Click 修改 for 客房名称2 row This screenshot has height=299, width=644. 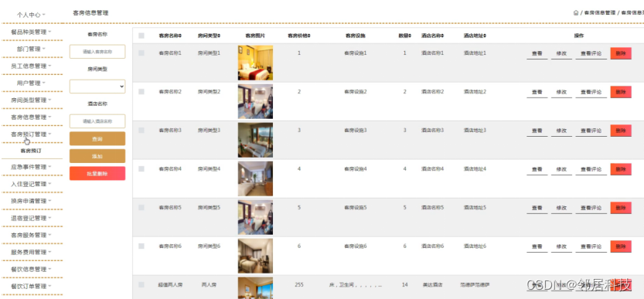(561, 92)
